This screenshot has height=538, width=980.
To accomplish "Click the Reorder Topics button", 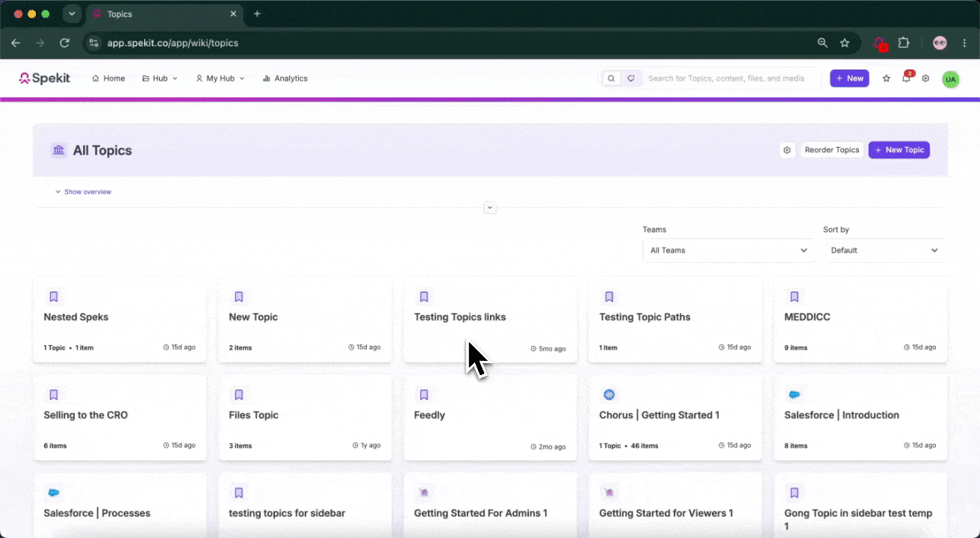I will [x=832, y=150].
